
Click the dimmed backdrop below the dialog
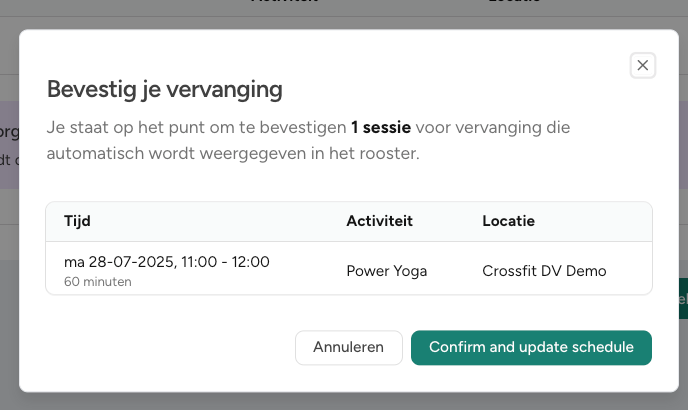pyautogui.click(x=344, y=402)
